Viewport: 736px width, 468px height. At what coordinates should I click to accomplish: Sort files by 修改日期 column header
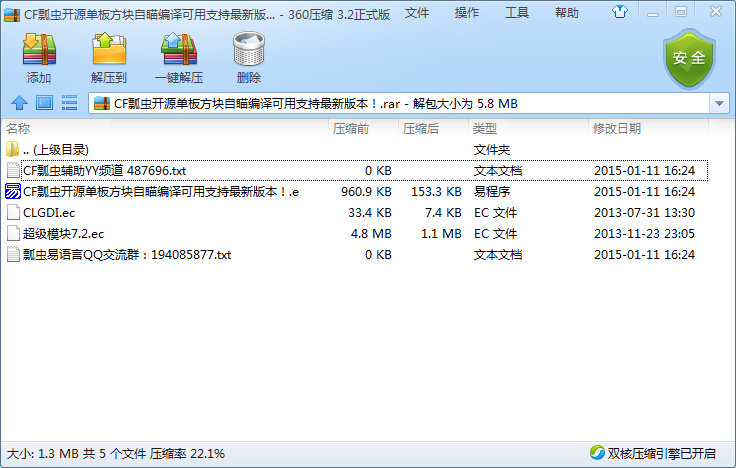click(617, 129)
